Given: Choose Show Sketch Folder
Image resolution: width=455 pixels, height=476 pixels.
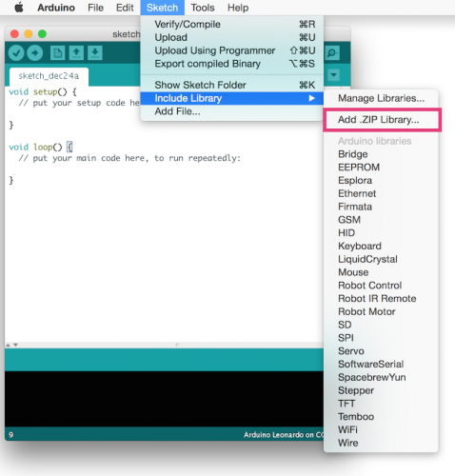Looking at the screenshot, I should pos(232,85).
